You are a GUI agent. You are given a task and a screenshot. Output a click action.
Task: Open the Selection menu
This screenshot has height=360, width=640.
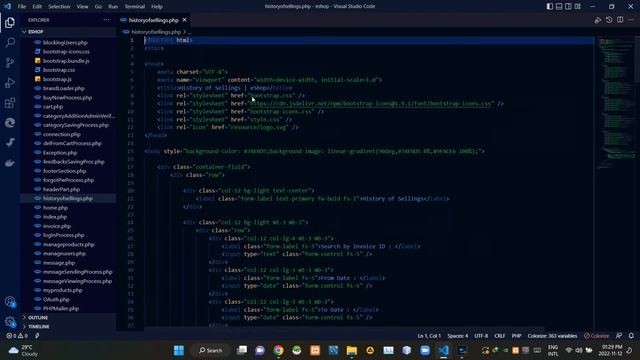coord(59,7)
